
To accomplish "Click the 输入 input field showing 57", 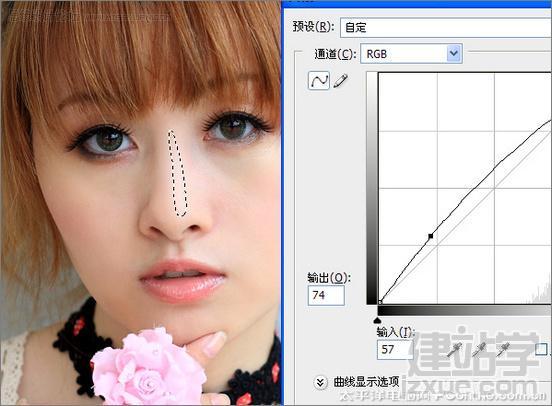I will pos(395,349).
